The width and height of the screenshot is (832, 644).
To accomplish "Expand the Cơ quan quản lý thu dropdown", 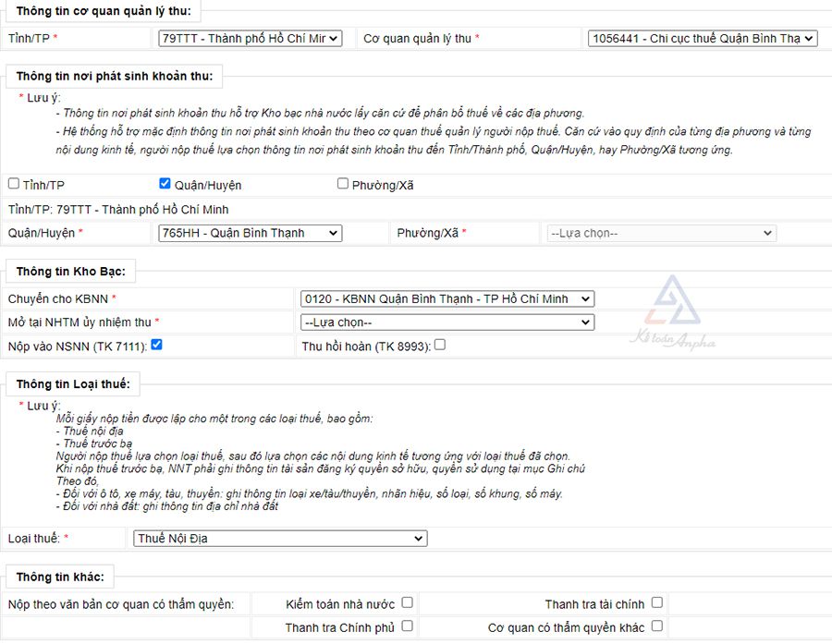I will 703,38.
